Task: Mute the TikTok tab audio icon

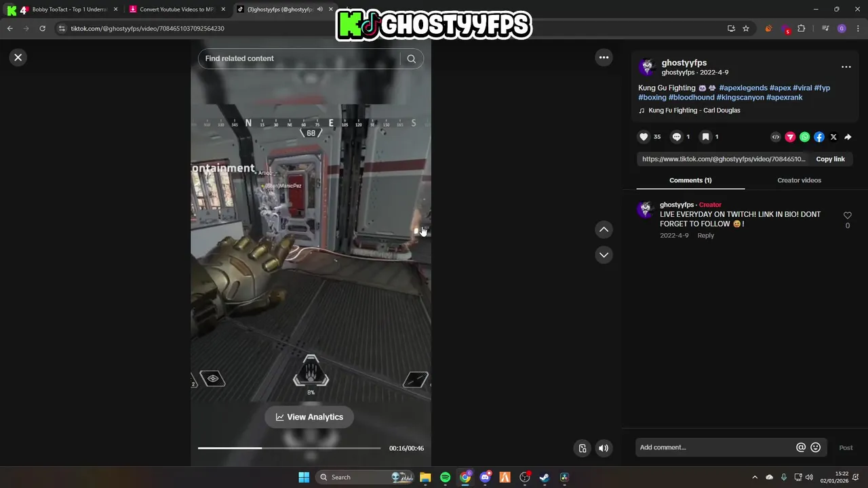Action: click(x=320, y=9)
